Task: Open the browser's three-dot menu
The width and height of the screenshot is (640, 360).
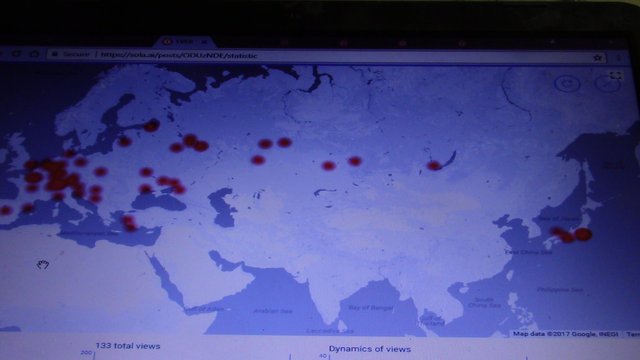Action: tap(619, 58)
